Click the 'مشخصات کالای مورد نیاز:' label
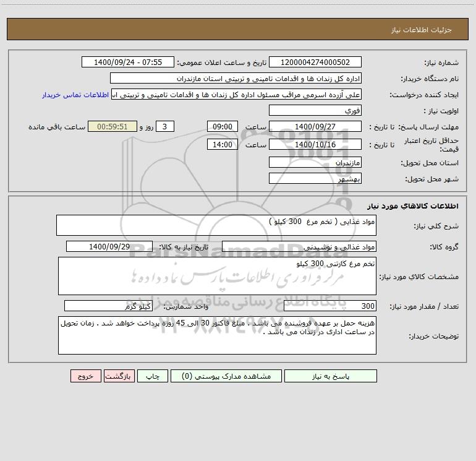 pyautogui.click(x=419, y=277)
